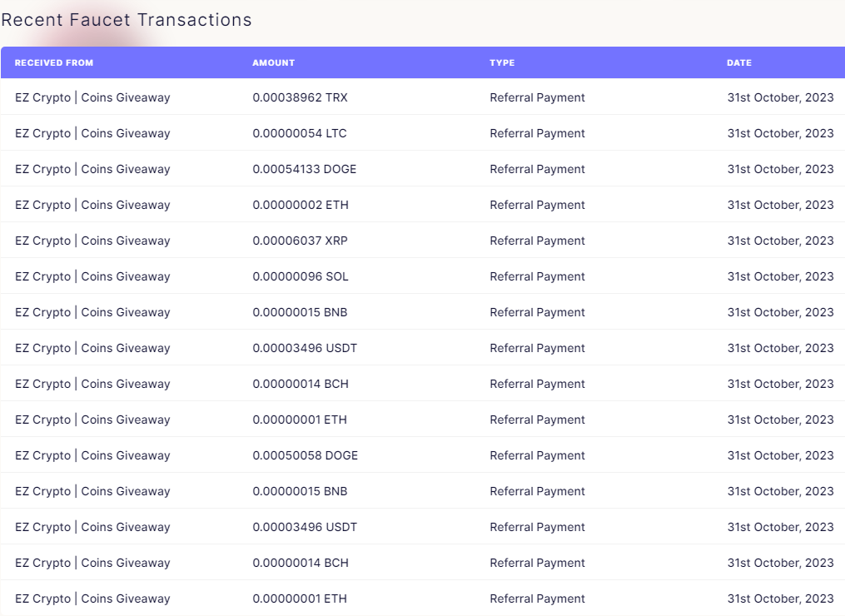Viewport: 845px width, 616px height.
Task: Click the sender in the 0.00050058 DOGE row
Action: point(92,455)
